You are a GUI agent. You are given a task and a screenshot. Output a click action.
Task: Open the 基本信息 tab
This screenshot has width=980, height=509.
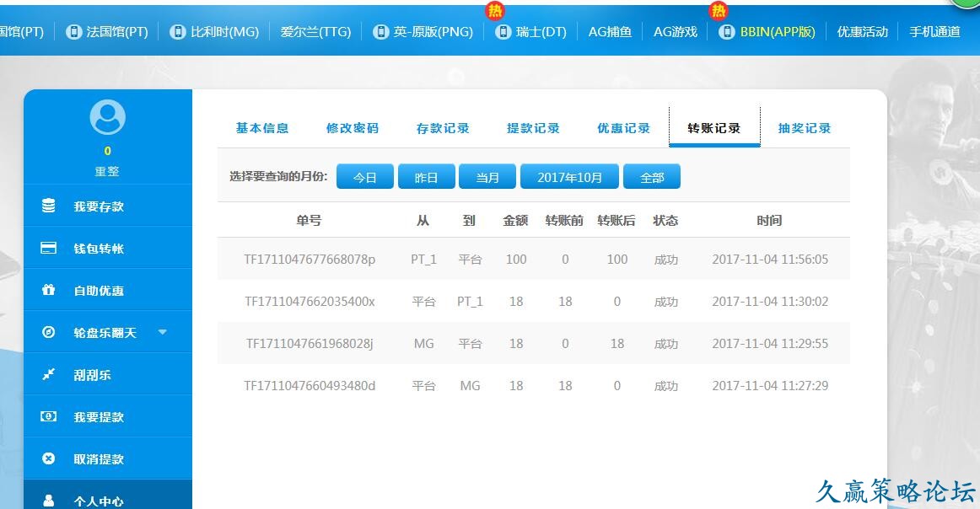[262, 128]
